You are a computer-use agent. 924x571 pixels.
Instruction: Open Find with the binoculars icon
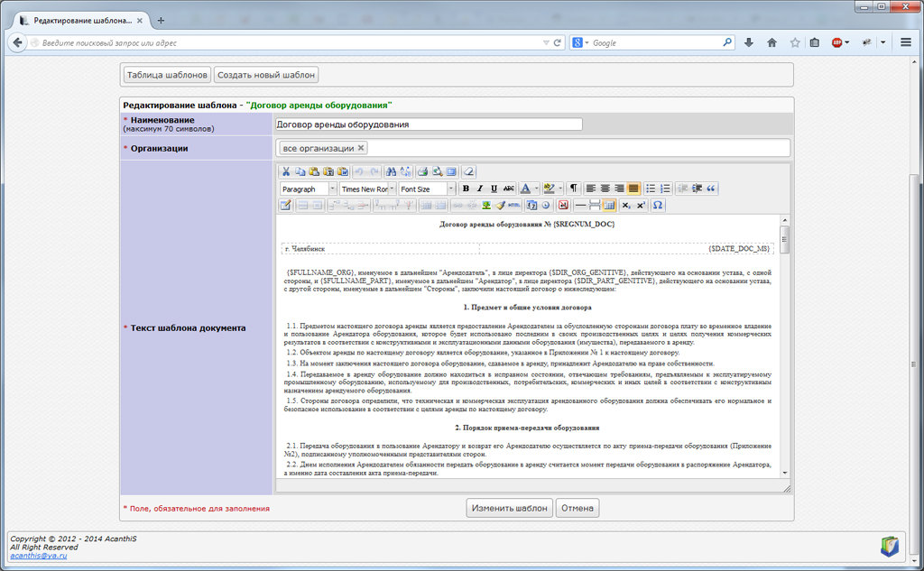tap(391, 171)
